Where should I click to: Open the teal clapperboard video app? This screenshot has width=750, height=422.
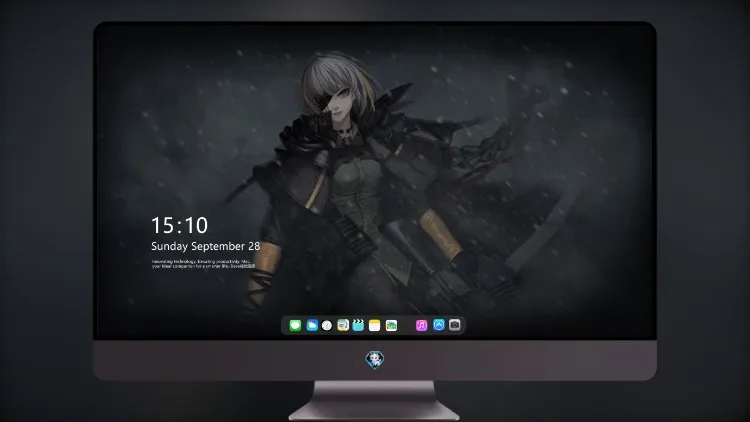pyautogui.click(x=358, y=325)
